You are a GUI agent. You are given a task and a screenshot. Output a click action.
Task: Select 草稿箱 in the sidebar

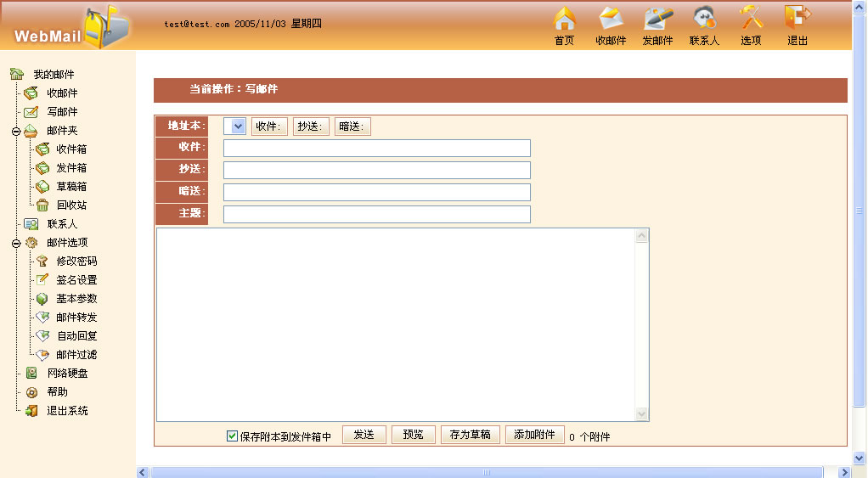(71, 187)
